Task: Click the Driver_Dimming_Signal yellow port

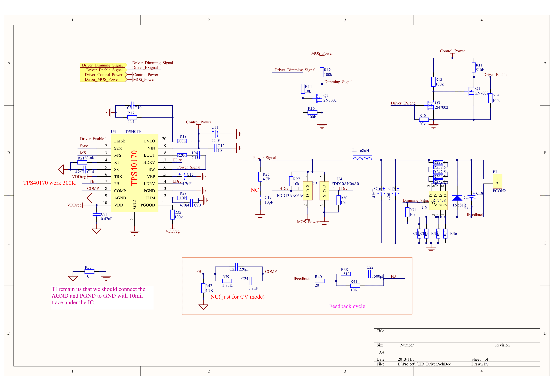Action: point(103,65)
